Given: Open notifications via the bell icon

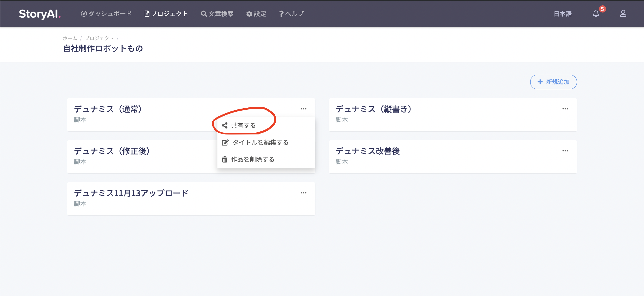Looking at the screenshot, I should click(596, 14).
